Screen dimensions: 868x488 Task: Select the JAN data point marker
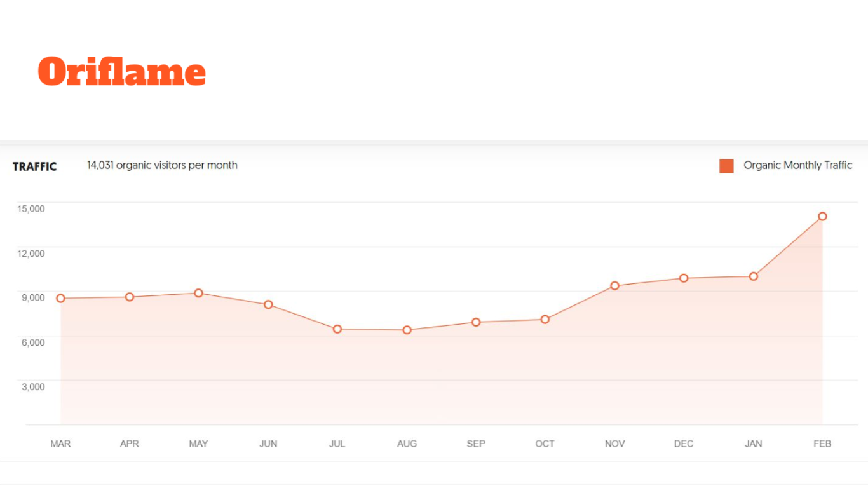click(754, 276)
